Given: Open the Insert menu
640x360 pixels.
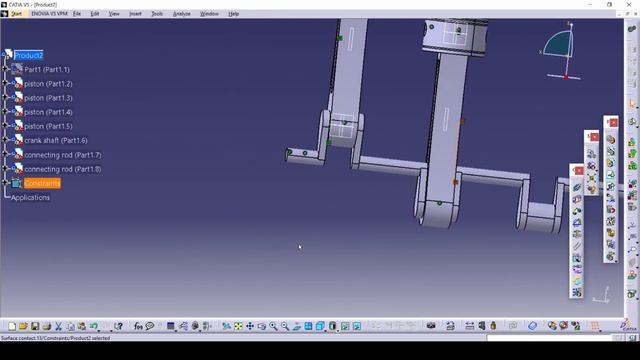Looking at the screenshot, I should [x=135, y=14].
